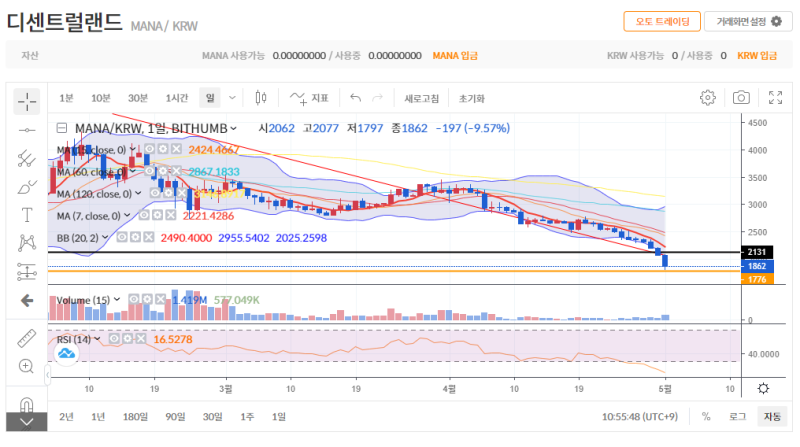This screenshot has width=800, height=447.
Task: Set date range to 90일
Action: click(x=175, y=416)
